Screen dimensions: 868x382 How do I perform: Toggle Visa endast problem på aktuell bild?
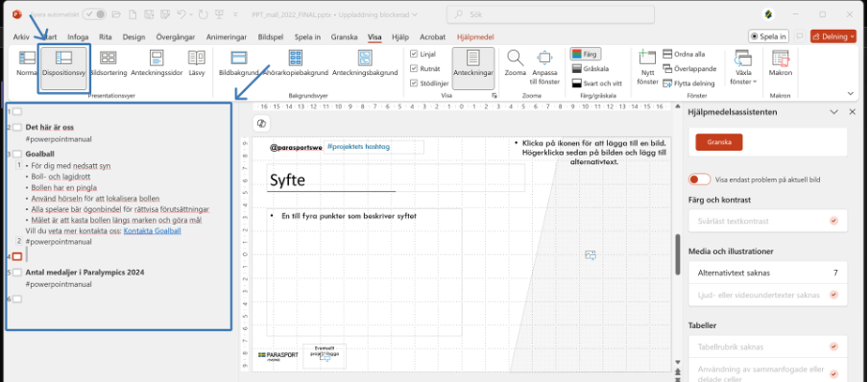(700, 179)
